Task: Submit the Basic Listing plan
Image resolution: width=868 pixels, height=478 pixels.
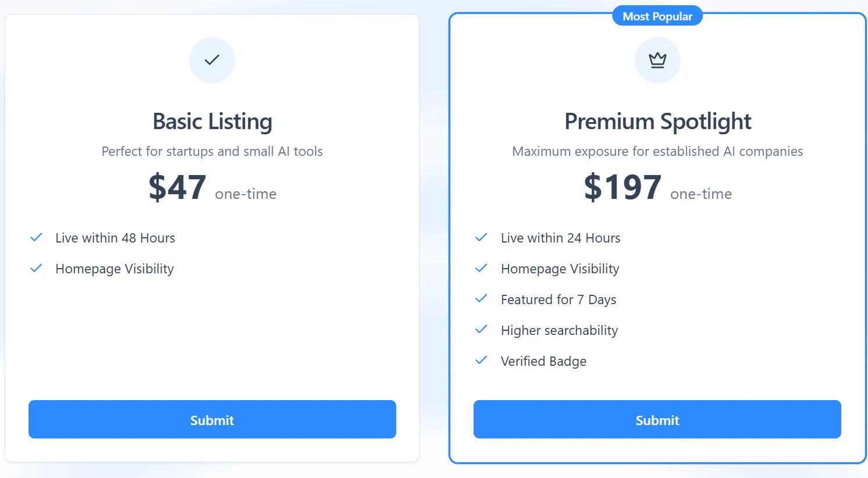Action: coord(212,419)
